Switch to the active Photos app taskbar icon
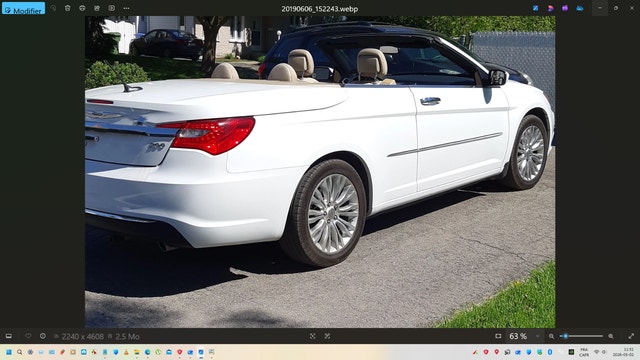 pos(201,352)
